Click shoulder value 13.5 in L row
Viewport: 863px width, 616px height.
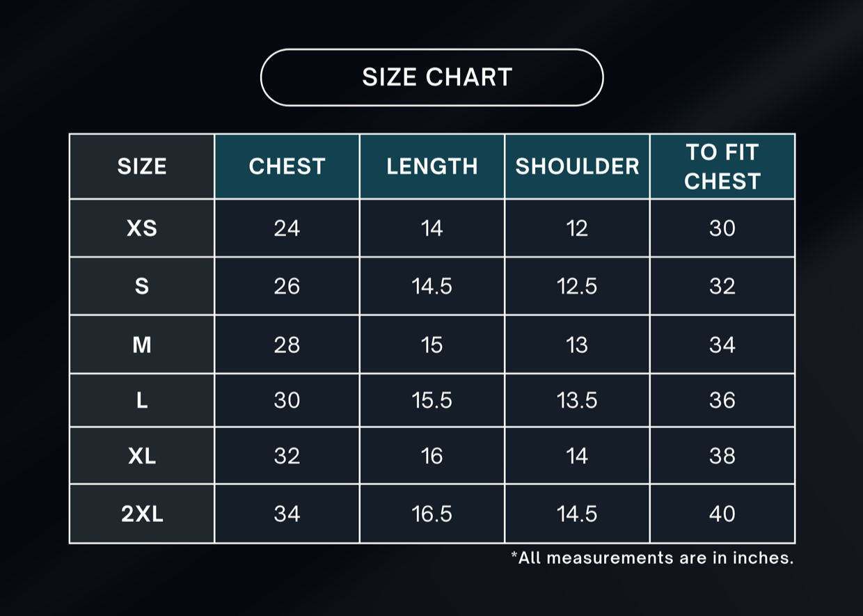point(577,400)
